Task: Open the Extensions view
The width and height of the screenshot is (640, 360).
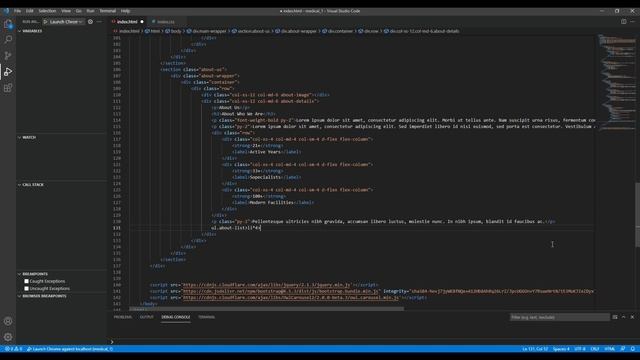Action: point(8,88)
